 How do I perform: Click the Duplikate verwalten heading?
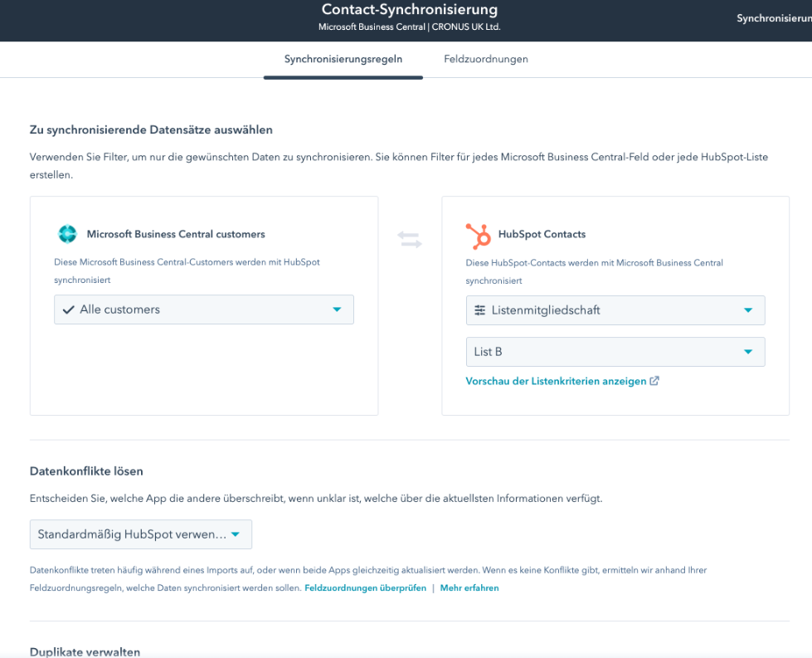(85, 652)
